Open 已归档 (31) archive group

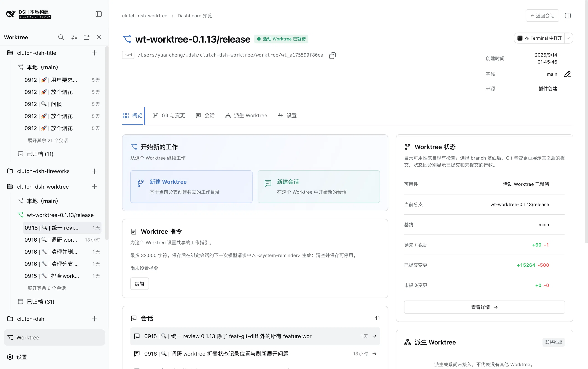pos(36,302)
